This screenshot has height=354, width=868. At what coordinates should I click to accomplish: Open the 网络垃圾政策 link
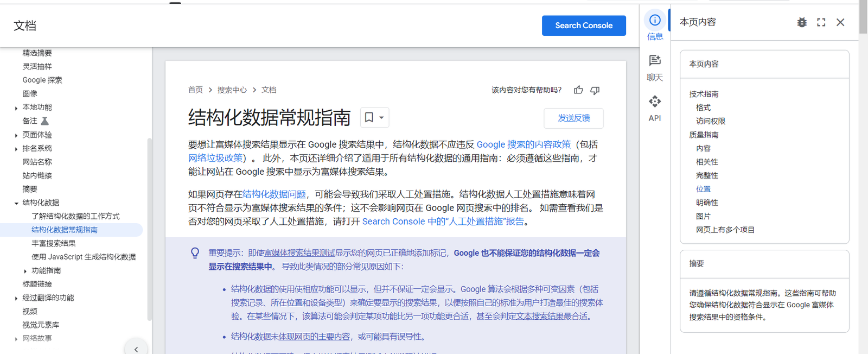click(215, 158)
